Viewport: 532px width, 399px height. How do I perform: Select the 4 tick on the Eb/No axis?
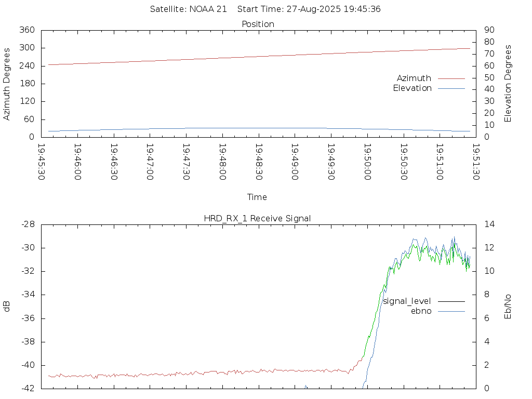pyautogui.click(x=487, y=342)
